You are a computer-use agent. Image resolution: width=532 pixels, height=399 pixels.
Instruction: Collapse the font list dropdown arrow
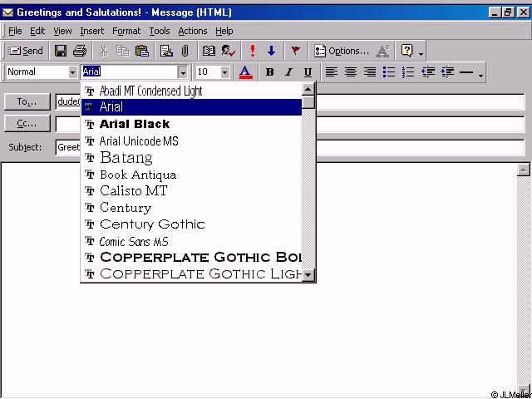coord(183,72)
